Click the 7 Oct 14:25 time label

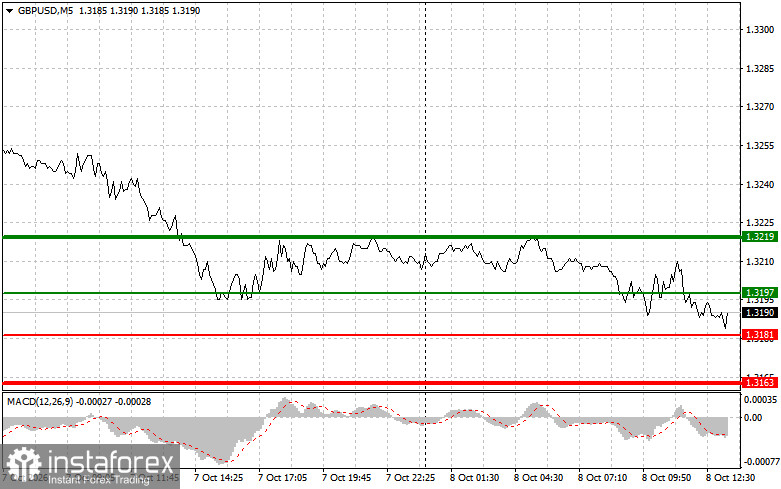tap(219, 478)
